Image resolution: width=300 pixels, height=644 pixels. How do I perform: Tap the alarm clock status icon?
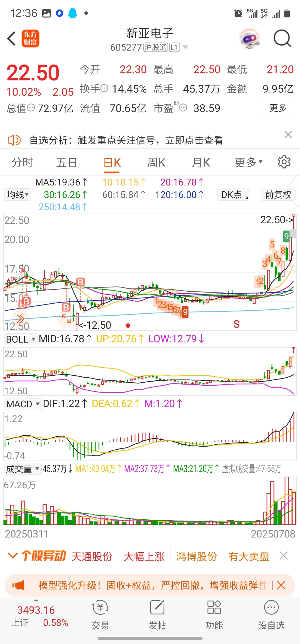[x=238, y=13]
